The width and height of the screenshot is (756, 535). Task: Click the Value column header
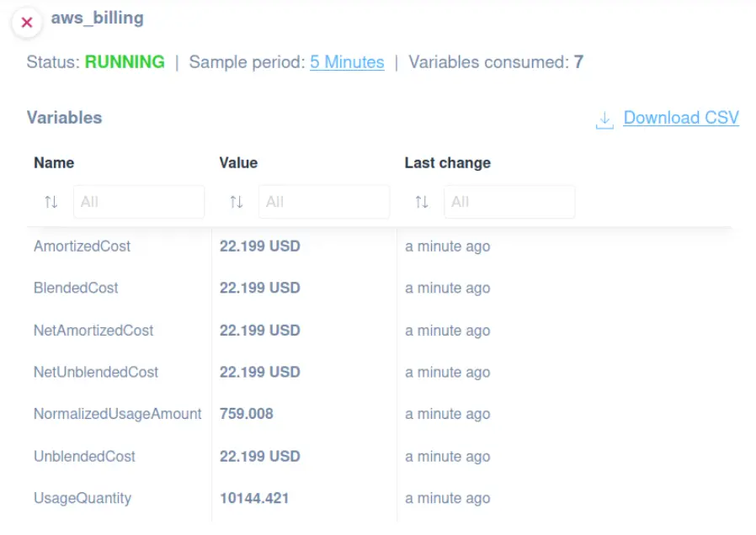coord(238,162)
